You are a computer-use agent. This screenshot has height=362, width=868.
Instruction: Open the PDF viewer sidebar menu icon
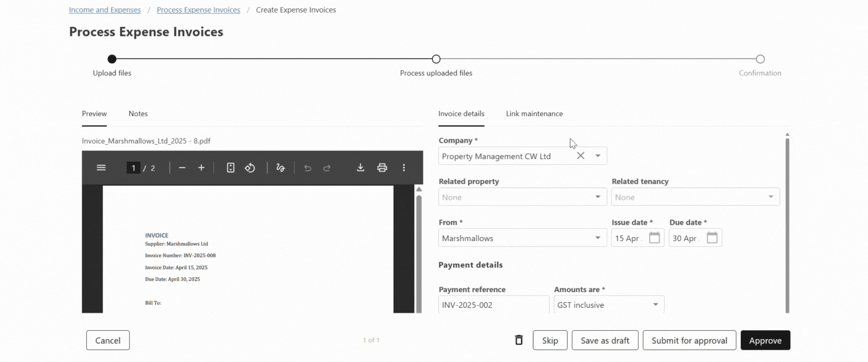pyautogui.click(x=101, y=168)
